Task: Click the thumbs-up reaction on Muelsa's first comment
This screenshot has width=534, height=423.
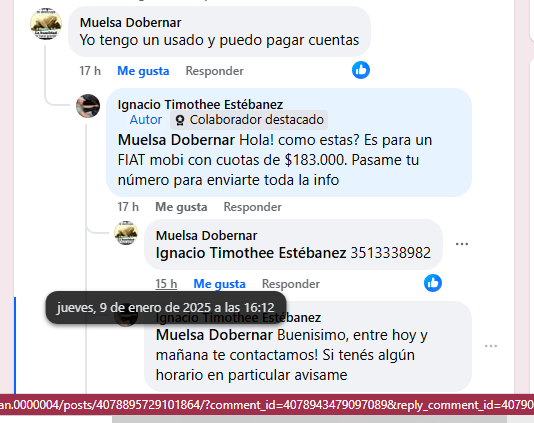Action: pyautogui.click(x=361, y=70)
